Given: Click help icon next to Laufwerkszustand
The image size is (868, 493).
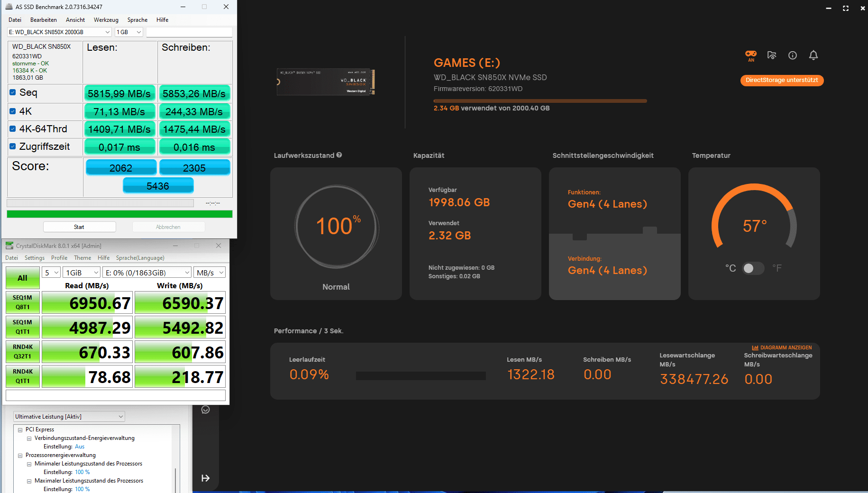Looking at the screenshot, I should click(339, 155).
